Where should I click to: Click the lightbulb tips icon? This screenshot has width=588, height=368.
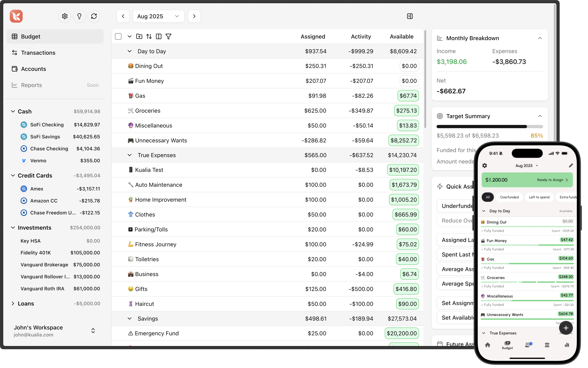click(x=79, y=16)
